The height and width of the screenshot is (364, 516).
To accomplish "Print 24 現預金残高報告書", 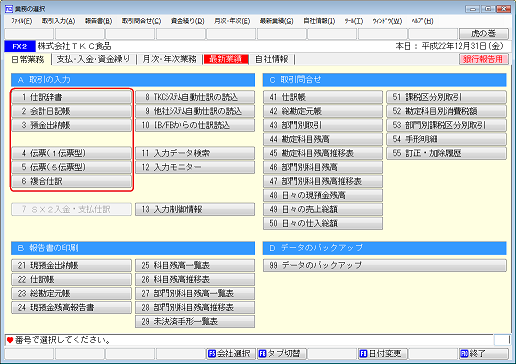I will click(x=71, y=307).
